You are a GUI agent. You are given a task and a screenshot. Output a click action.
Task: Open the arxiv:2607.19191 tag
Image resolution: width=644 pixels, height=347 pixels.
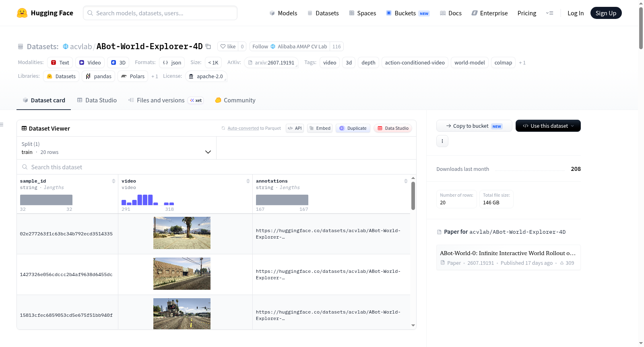[x=271, y=62]
